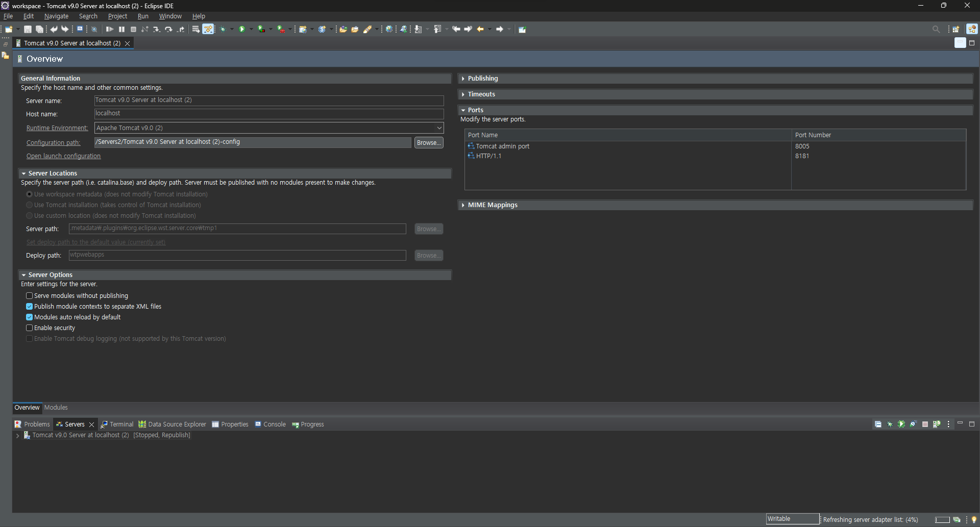Click Open launch configuration link
This screenshot has width=980, height=527.
tap(64, 156)
